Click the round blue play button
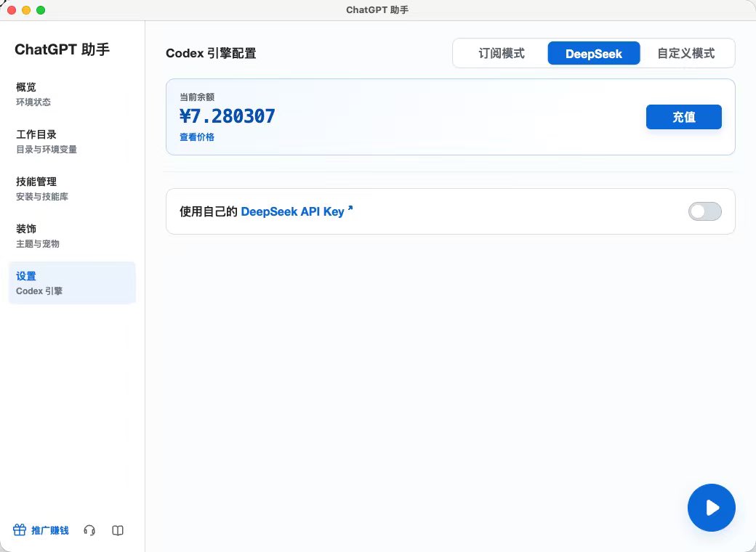 pos(711,508)
